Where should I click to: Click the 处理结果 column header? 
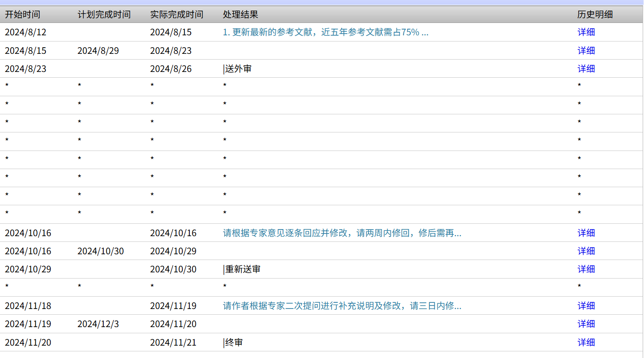tap(241, 15)
